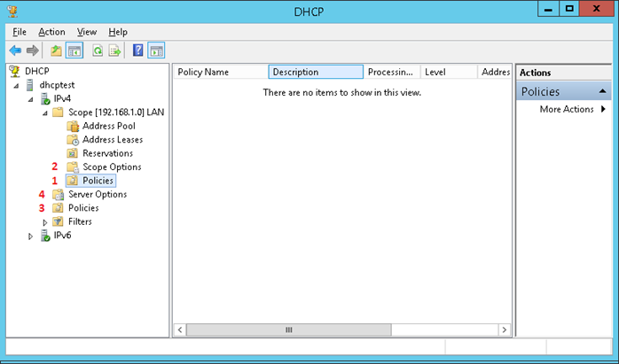
Task: Select Address Leases in the tree
Action: [x=113, y=140]
